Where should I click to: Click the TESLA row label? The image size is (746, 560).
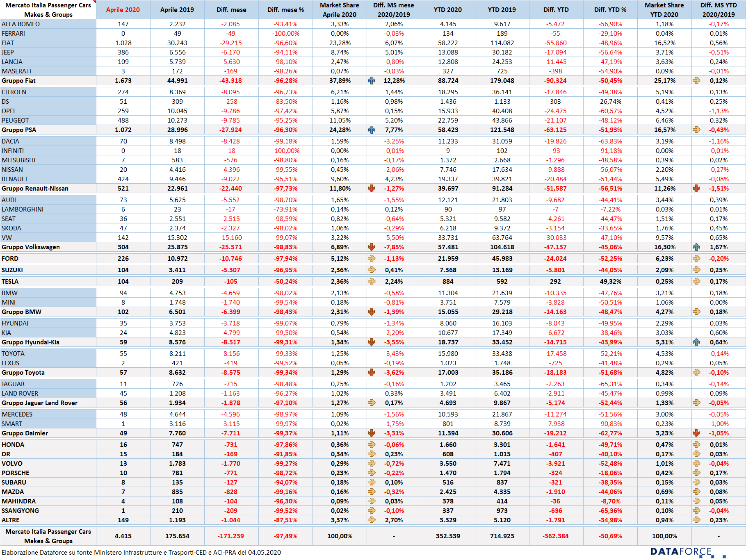(x=10, y=282)
